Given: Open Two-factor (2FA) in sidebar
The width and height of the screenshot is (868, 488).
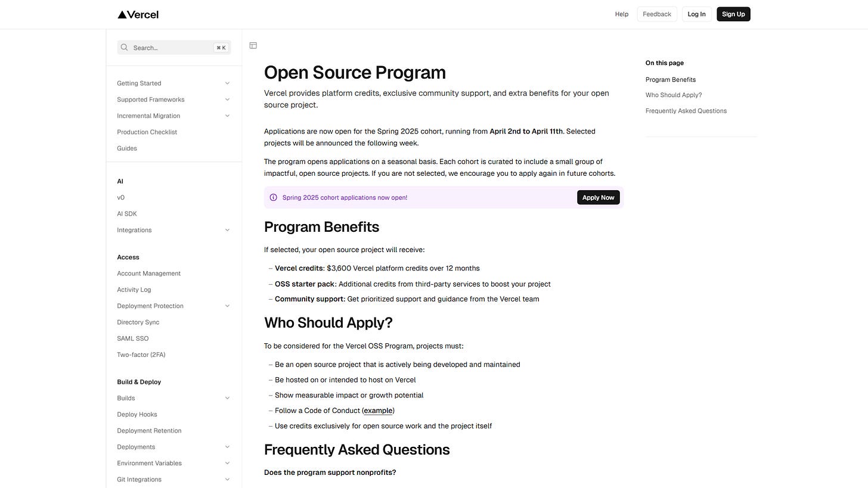Looking at the screenshot, I should click(141, 355).
